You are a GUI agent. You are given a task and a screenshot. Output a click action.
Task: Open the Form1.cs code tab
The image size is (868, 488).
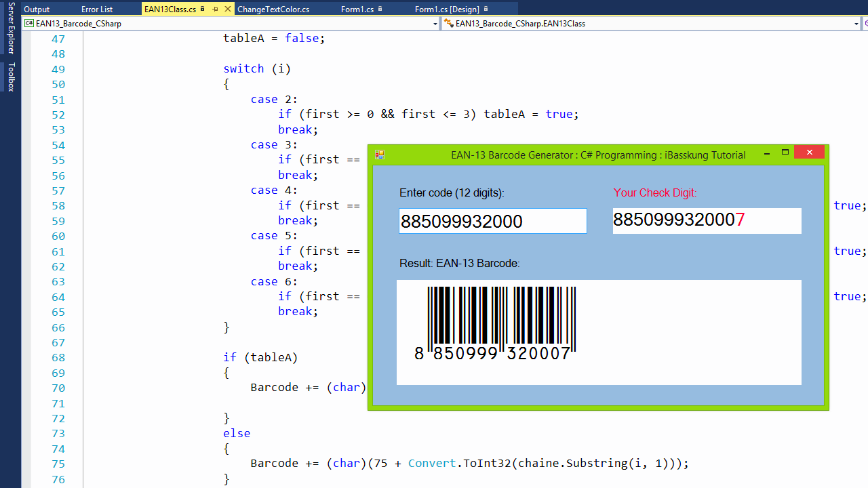(x=357, y=9)
